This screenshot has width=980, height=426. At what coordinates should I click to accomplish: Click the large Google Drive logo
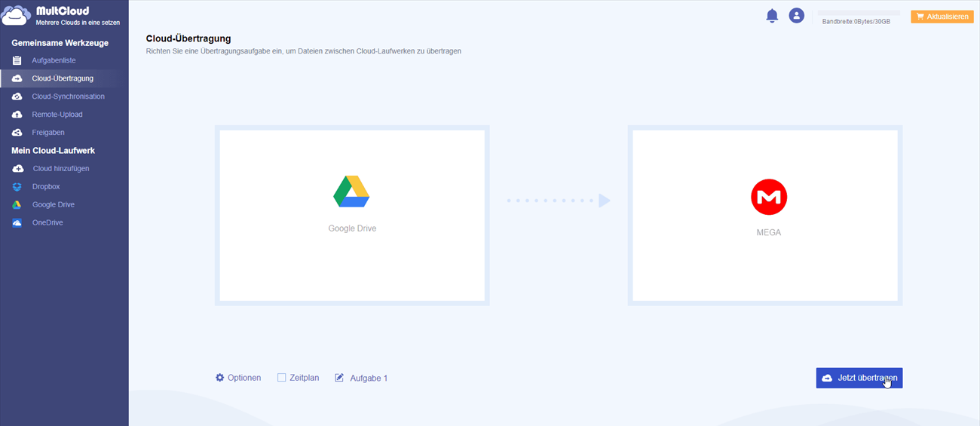click(x=351, y=192)
